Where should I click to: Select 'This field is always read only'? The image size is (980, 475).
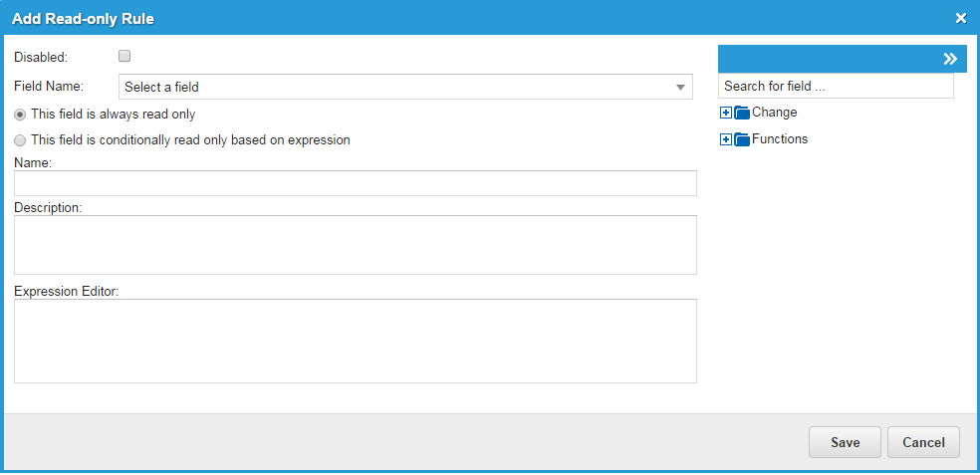click(20, 115)
